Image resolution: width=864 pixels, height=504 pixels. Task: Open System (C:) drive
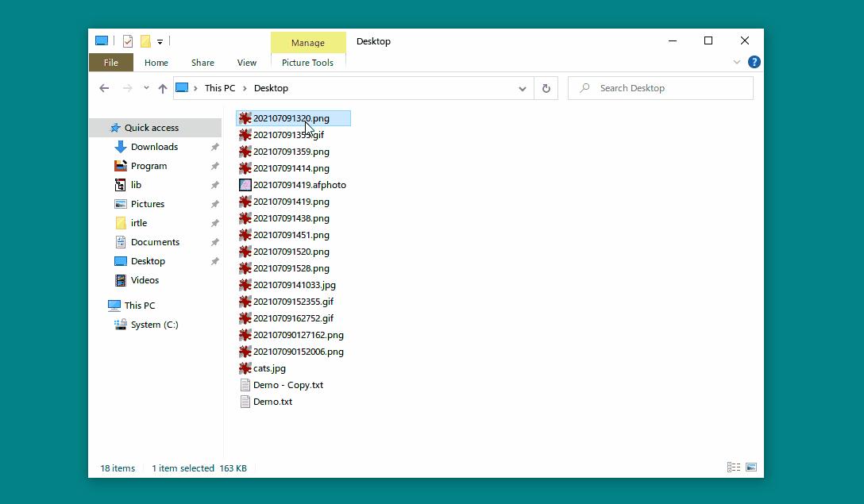[154, 325]
